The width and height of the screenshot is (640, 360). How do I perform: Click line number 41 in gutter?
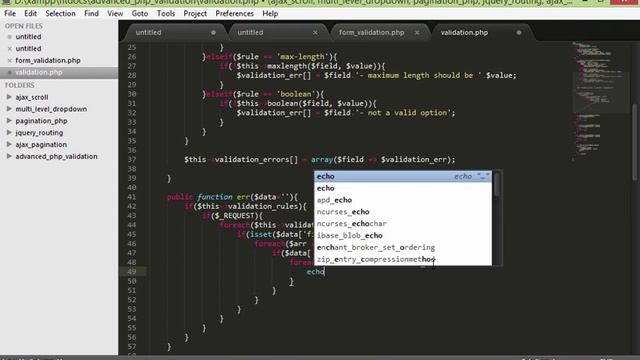click(131, 197)
